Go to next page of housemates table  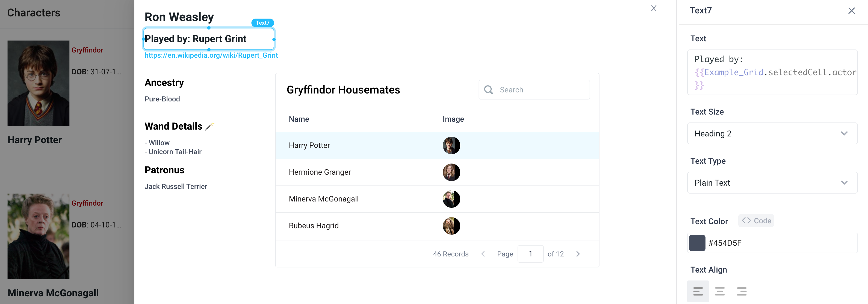pyautogui.click(x=578, y=254)
